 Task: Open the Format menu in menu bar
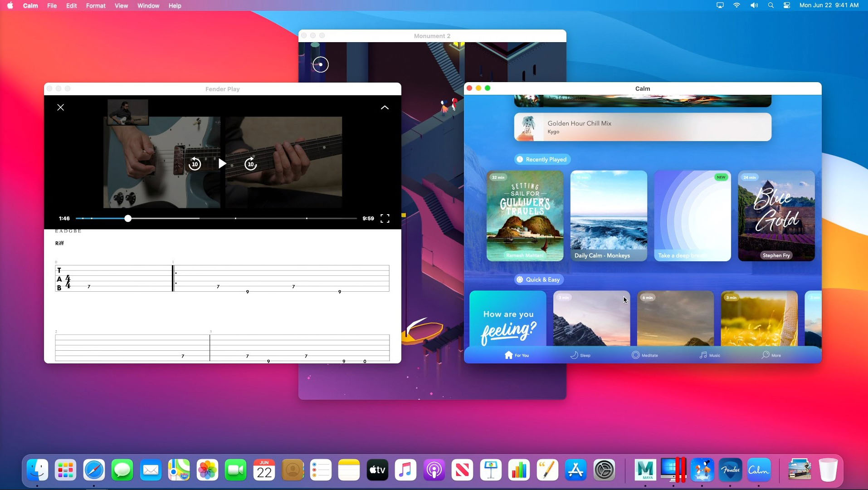tap(96, 5)
